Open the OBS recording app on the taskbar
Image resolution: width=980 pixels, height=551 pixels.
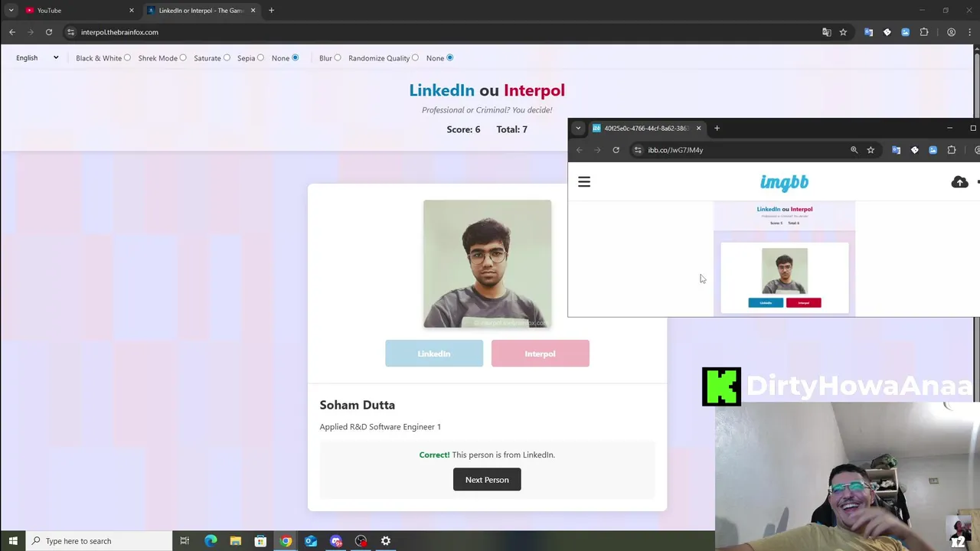click(x=361, y=541)
